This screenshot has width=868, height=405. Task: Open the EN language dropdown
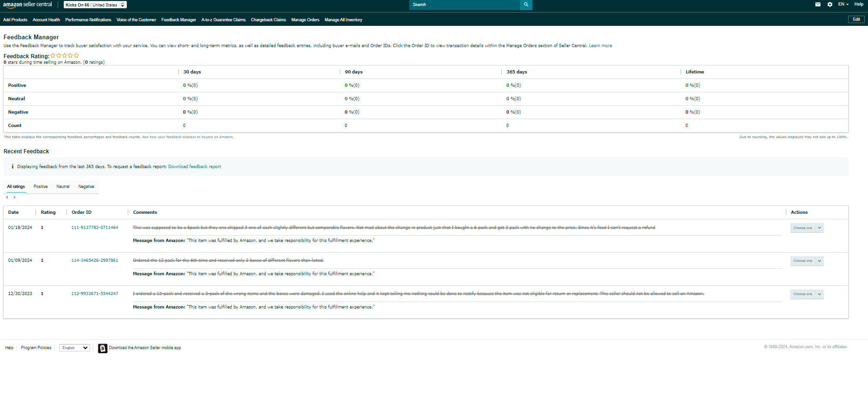point(844,4)
